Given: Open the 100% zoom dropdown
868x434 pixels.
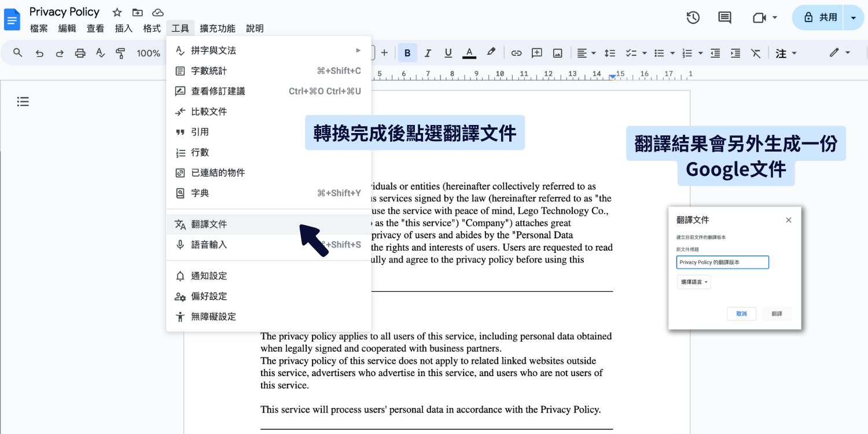Looking at the screenshot, I should (x=149, y=53).
